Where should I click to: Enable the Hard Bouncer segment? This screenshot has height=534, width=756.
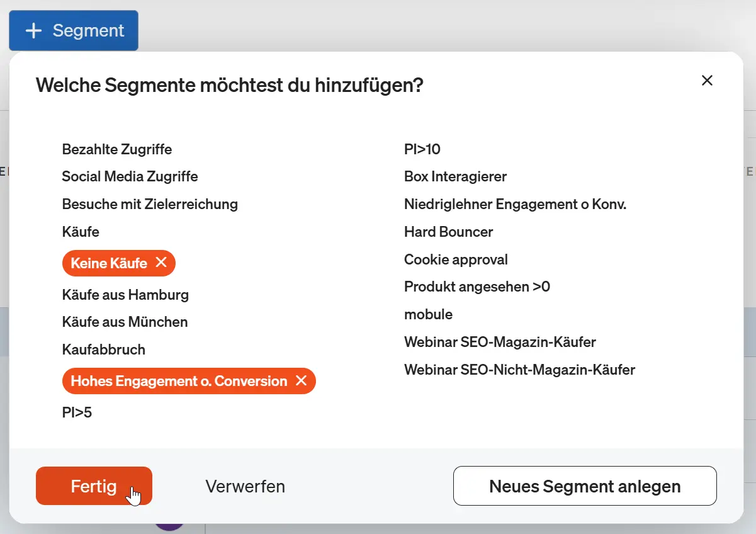[448, 232]
